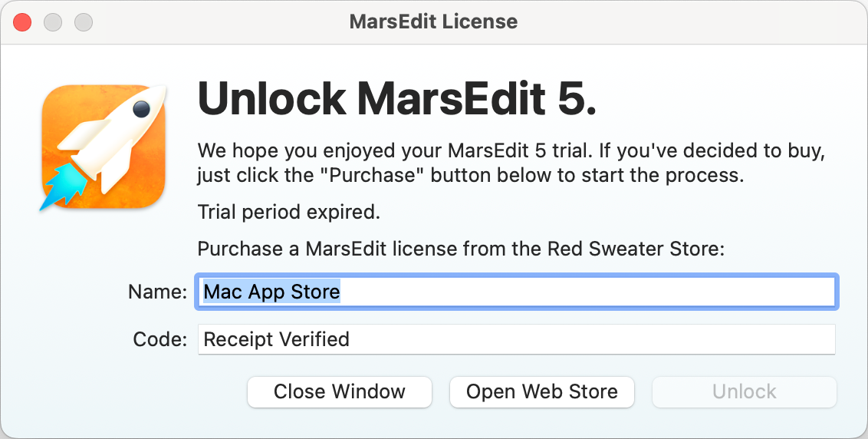Click the "Name:" field label
This screenshot has height=439, width=868.
[157, 292]
